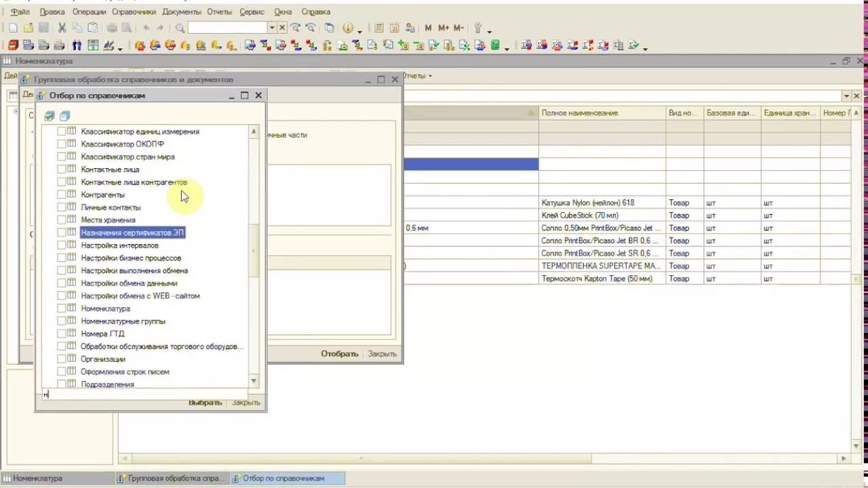Image resolution: width=868 pixels, height=488 pixels.
Task: Open the search history dropdown arrow
Action: pyautogui.click(x=272, y=28)
